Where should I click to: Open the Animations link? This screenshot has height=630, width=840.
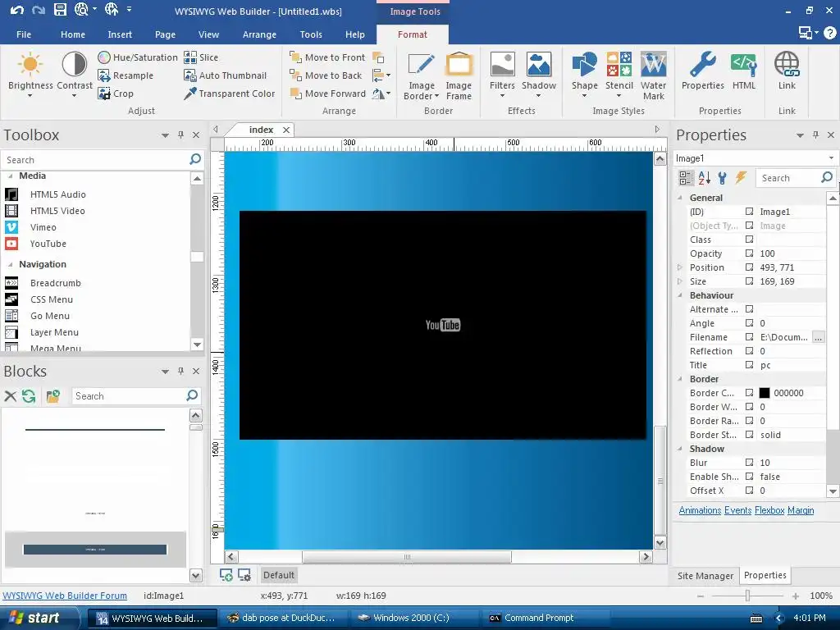pyautogui.click(x=700, y=510)
